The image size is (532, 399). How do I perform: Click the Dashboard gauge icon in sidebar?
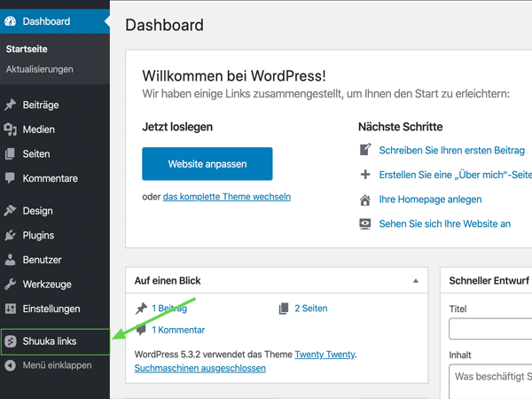pos(10,21)
